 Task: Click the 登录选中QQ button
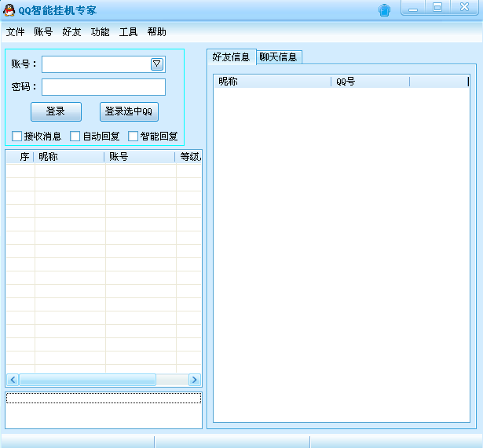pyautogui.click(x=129, y=111)
